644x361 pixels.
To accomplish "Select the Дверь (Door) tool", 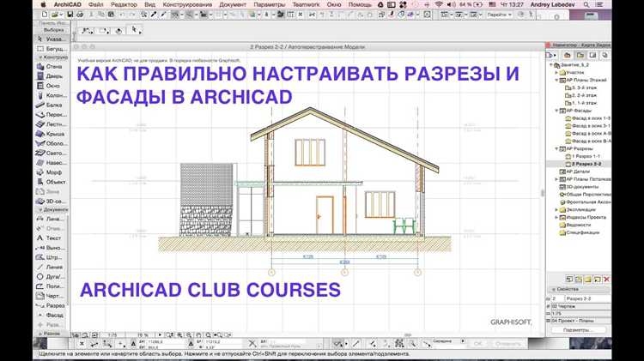I will tap(50, 76).
